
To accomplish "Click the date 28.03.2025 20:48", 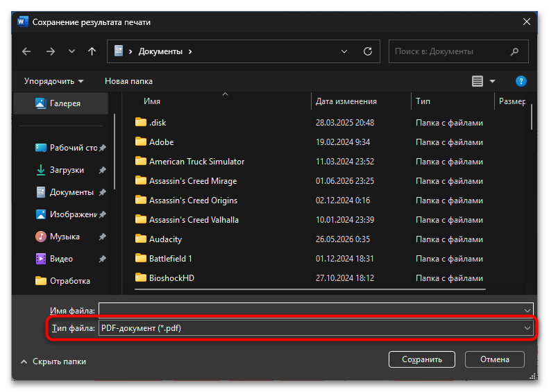I will pyautogui.click(x=344, y=123).
